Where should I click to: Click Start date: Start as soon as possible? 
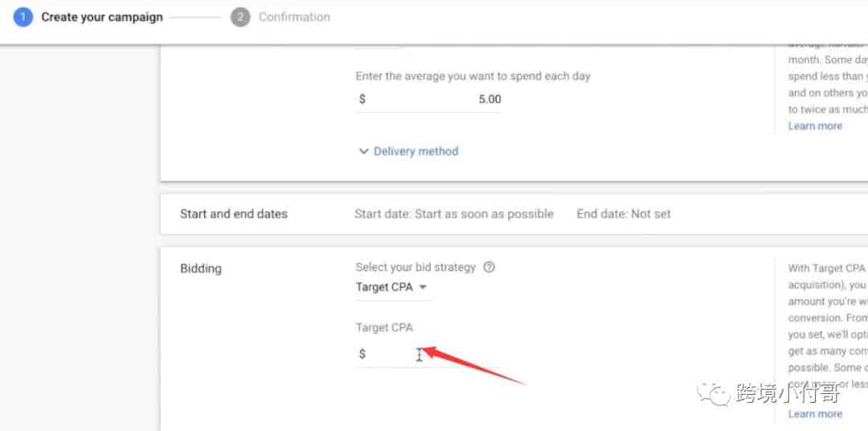click(454, 214)
